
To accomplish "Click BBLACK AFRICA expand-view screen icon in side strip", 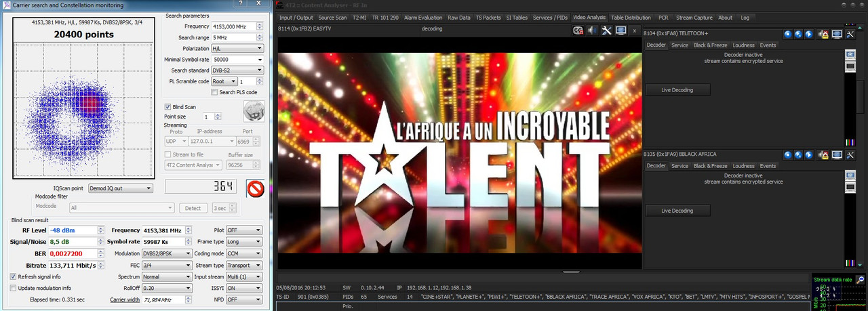I will point(850,175).
